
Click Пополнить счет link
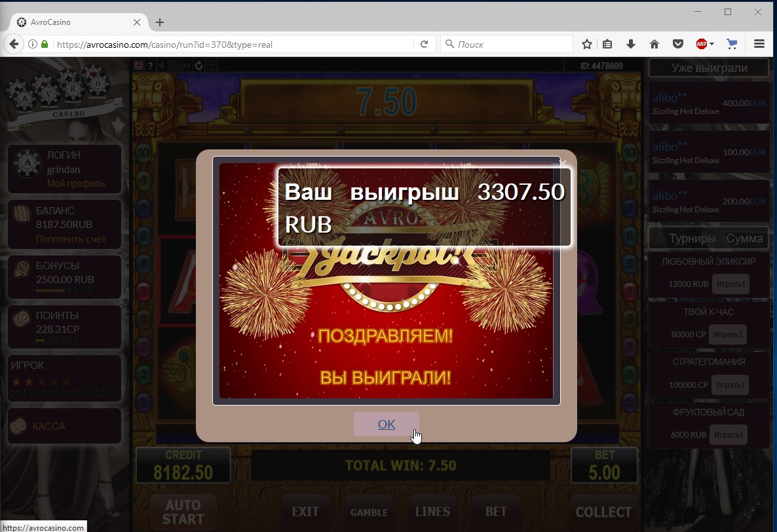[x=71, y=238]
